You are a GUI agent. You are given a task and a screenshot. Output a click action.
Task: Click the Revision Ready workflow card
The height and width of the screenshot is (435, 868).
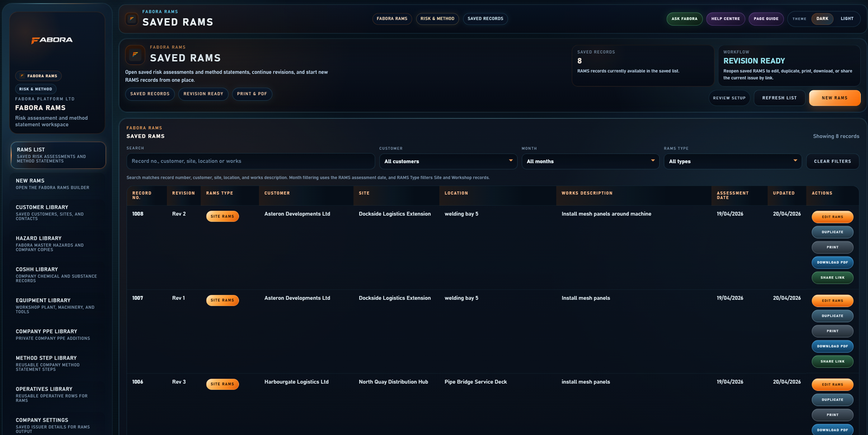click(789, 65)
